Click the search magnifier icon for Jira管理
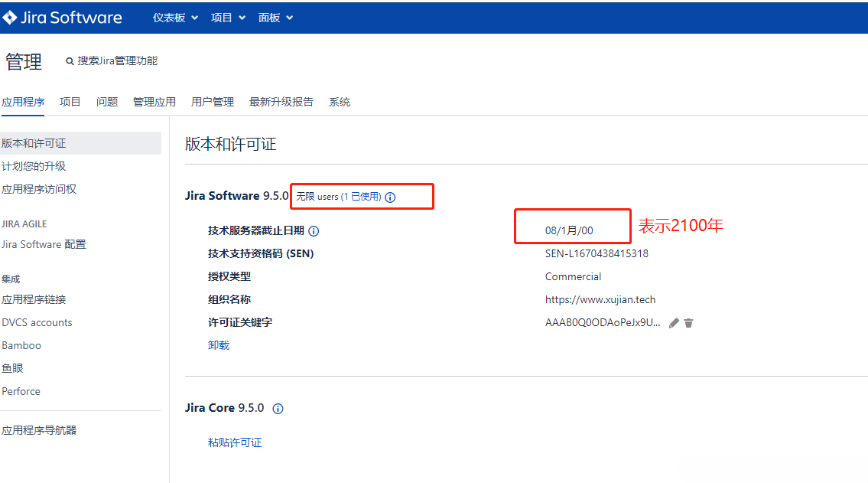The height and width of the screenshot is (483, 868). pos(70,61)
